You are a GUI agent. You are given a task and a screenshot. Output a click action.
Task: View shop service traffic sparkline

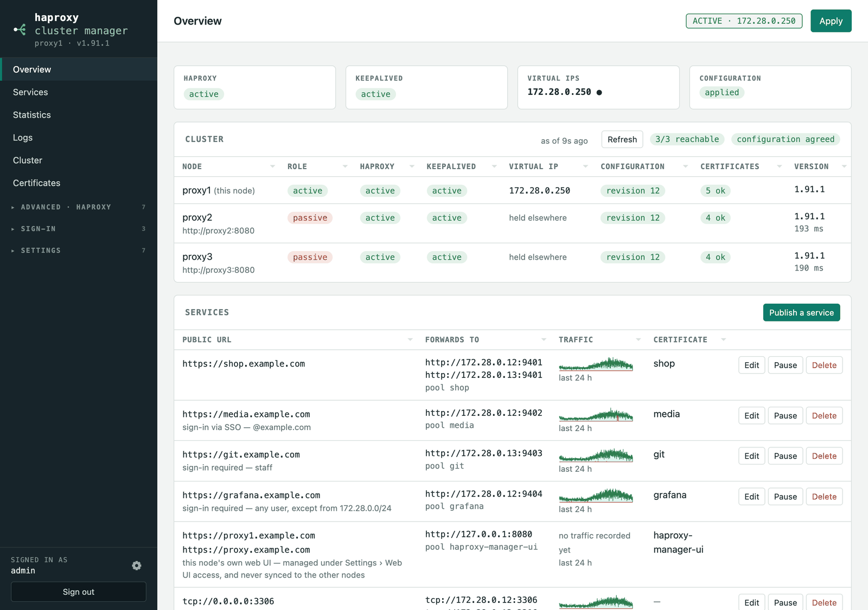coord(596,364)
